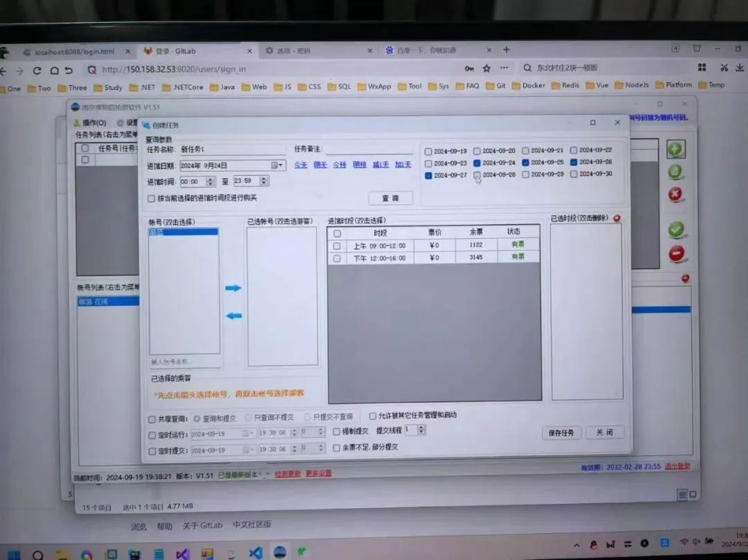Screen dimensions: 748x560
Task: Click the red stop task icon
Action: click(675, 251)
